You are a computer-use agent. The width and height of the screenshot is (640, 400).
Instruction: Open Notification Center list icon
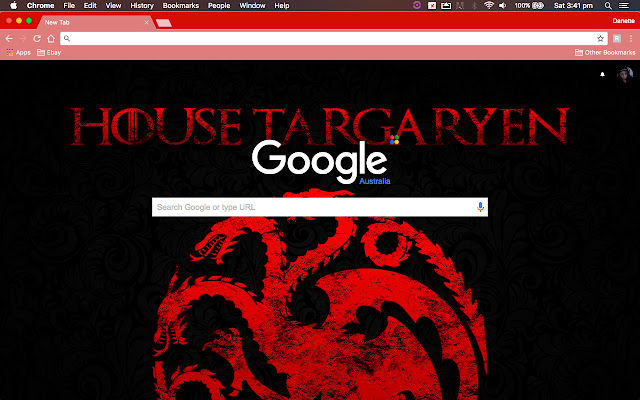(x=624, y=6)
